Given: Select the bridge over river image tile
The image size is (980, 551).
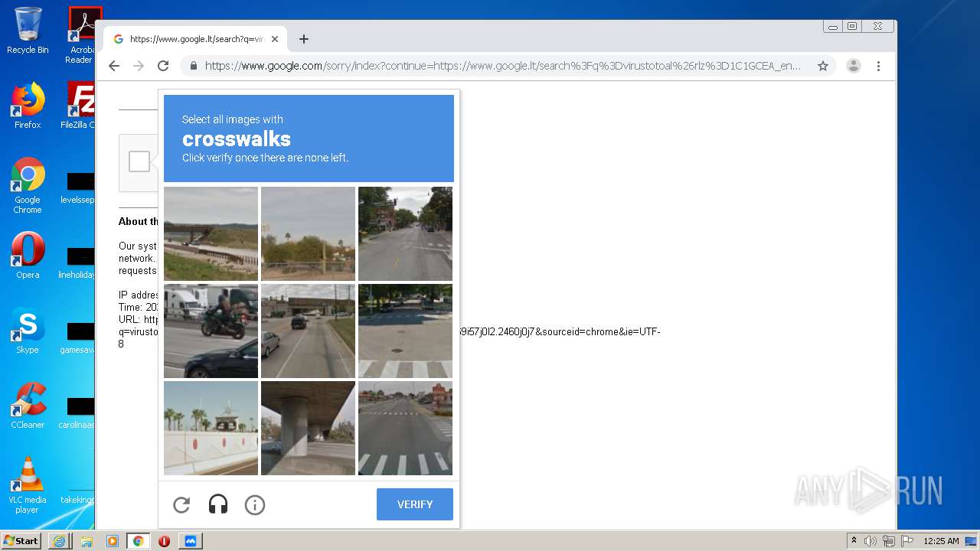Looking at the screenshot, I should pos(211,233).
